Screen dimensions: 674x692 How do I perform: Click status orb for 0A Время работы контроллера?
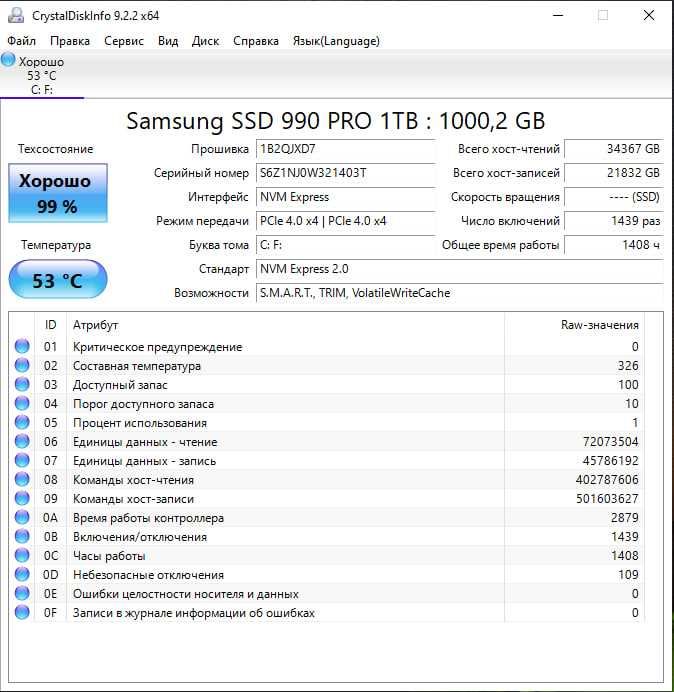pos(22,517)
